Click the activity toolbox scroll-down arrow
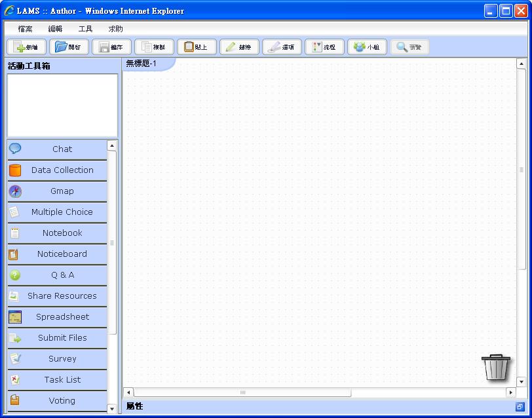The height and width of the screenshot is (418, 532). [111, 408]
